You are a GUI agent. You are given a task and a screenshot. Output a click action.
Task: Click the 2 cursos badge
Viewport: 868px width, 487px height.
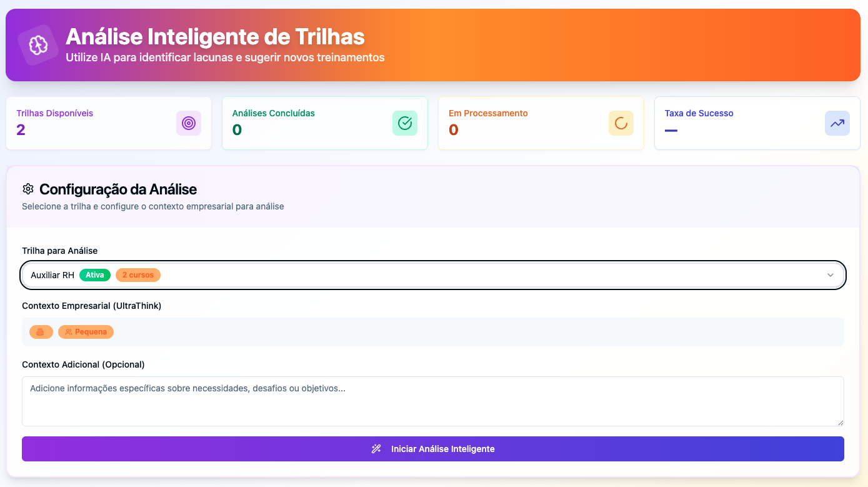coord(137,274)
